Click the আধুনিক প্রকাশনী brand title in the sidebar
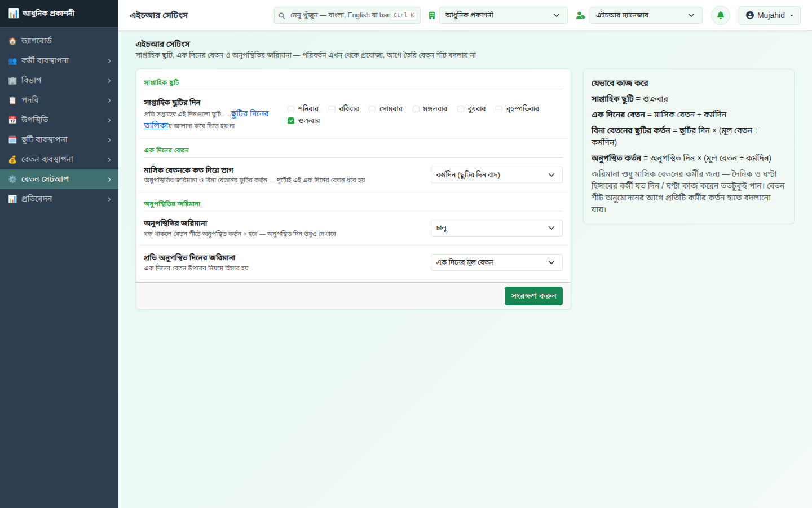Screen dimensions: 812x508 point(48,13)
